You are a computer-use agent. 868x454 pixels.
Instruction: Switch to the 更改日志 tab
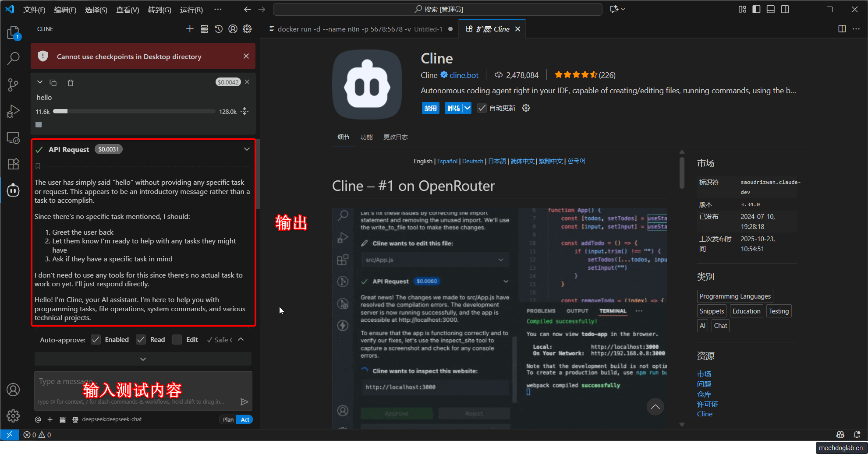[x=395, y=137]
